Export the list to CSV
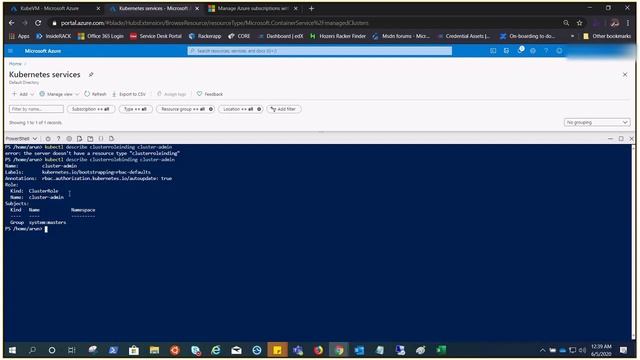The width and height of the screenshot is (640, 360). coord(129,94)
